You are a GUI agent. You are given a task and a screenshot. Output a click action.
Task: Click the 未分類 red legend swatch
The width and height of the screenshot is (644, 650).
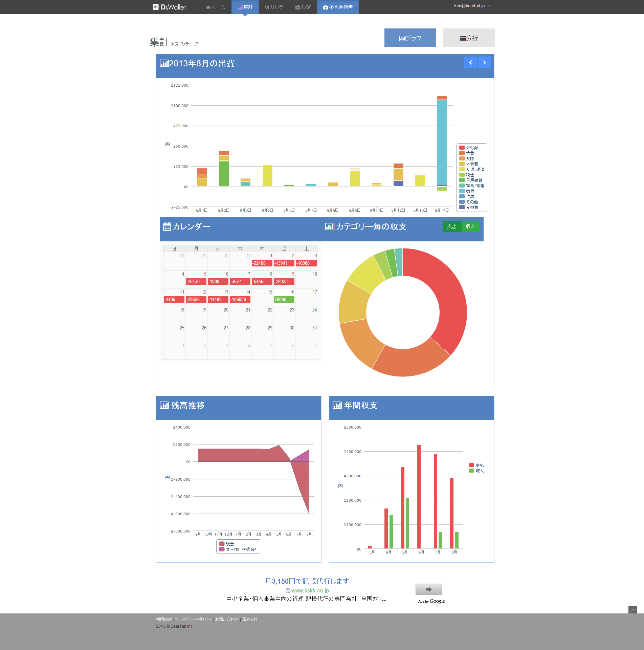(x=462, y=148)
